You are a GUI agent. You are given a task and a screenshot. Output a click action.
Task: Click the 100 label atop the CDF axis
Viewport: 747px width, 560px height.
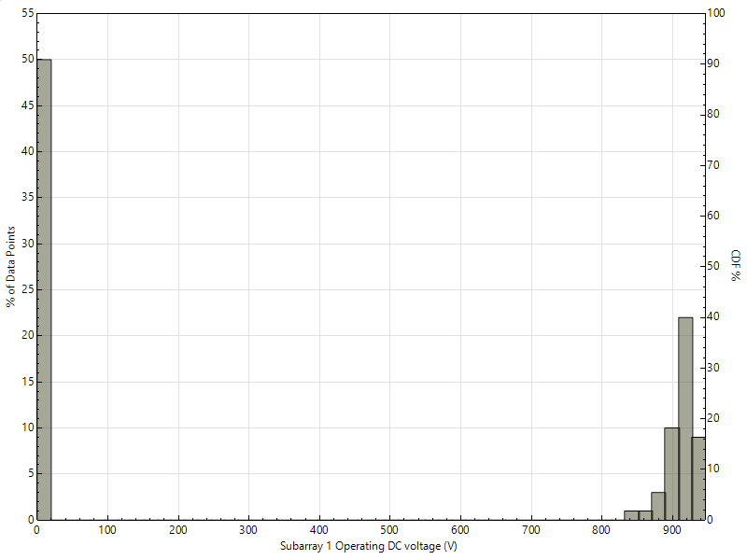click(x=717, y=14)
